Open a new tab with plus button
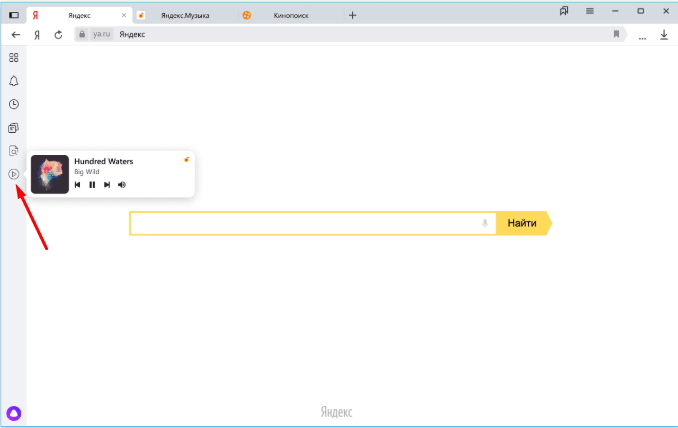 pyautogui.click(x=352, y=15)
